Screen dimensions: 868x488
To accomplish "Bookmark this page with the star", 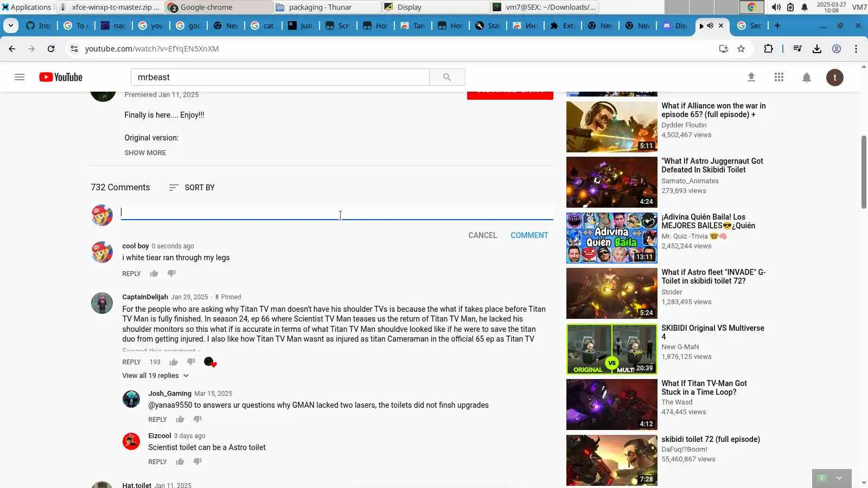I will point(741,49).
